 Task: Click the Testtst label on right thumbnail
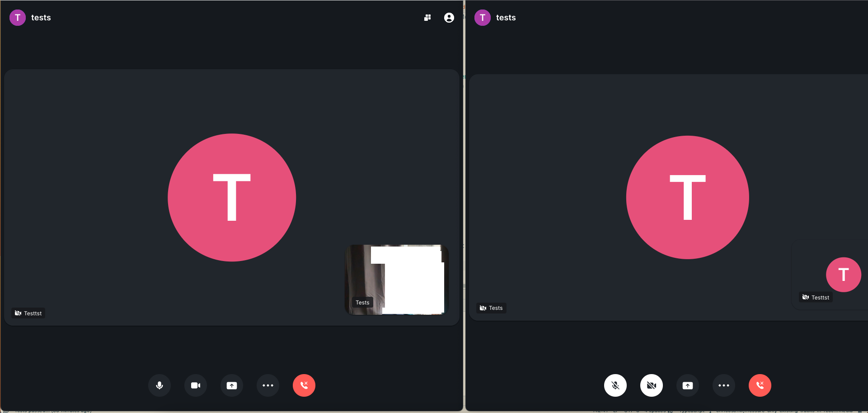tap(816, 297)
